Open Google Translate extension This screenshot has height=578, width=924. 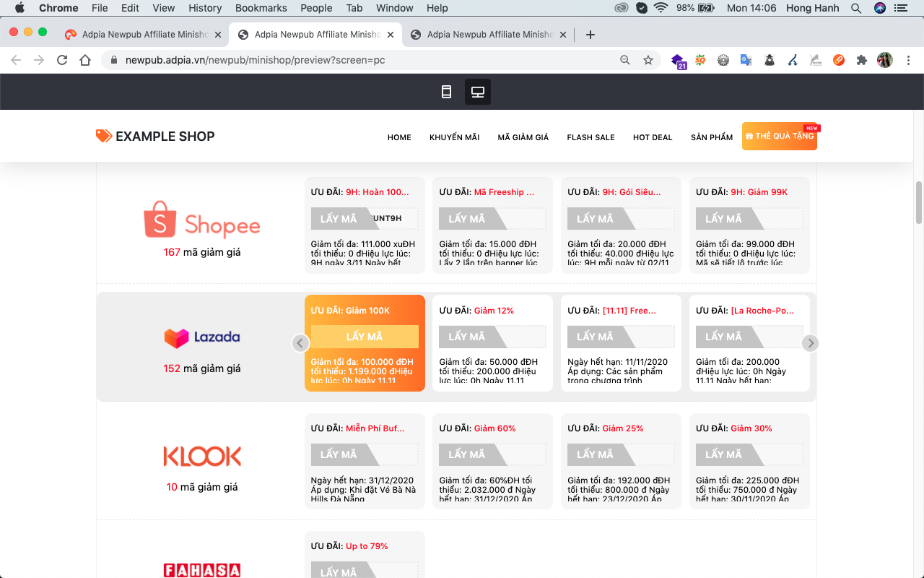746,60
